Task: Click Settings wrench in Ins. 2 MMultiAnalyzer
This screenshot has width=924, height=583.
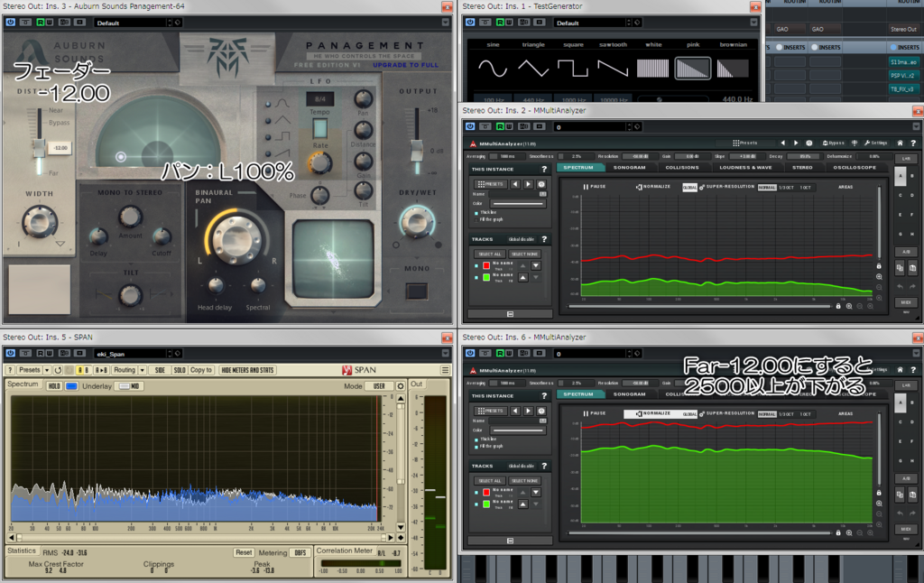Action: [x=875, y=143]
